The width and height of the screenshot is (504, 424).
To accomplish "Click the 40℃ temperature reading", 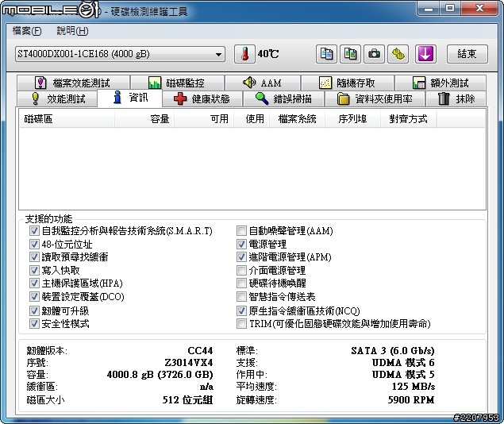I will coord(268,54).
